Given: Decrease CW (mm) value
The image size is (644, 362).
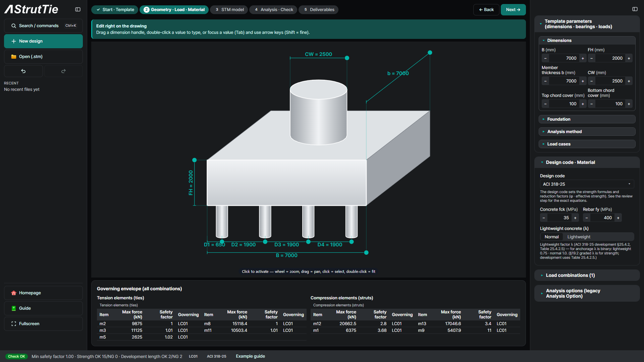Looking at the screenshot, I should click(x=591, y=81).
